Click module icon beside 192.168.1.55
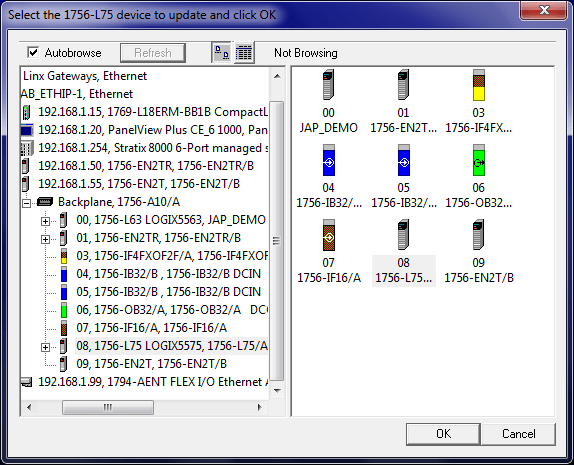This screenshot has width=574, height=465. pos(25,184)
